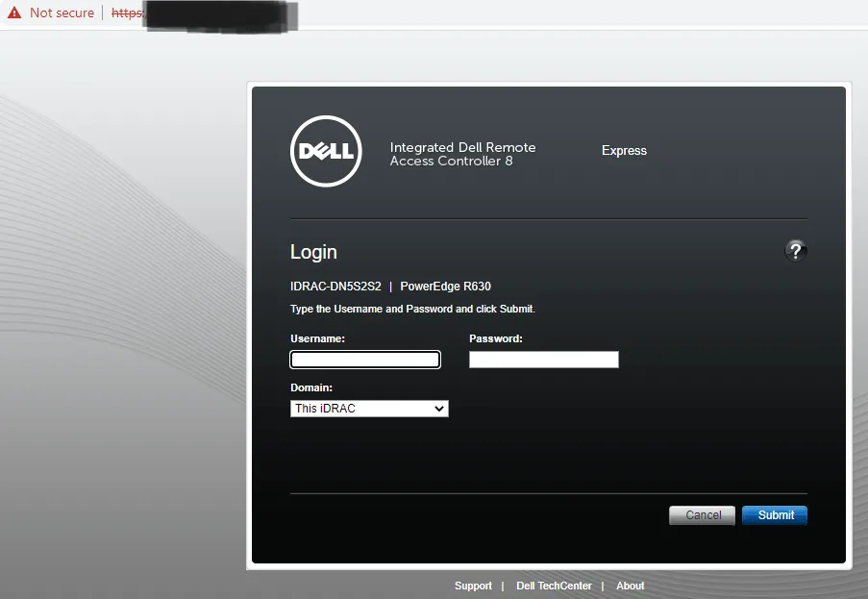868x599 pixels.
Task: Focus the Username input field
Action: pyautogui.click(x=365, y=360)
